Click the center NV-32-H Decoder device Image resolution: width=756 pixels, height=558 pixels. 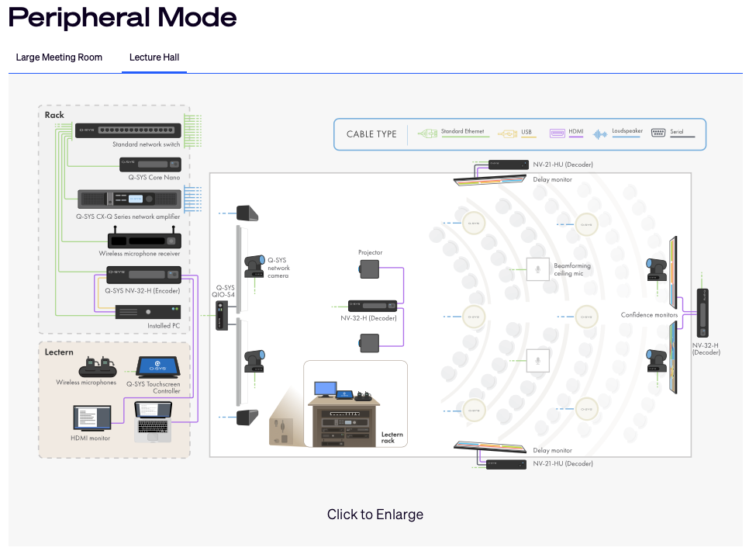(372, 306)
